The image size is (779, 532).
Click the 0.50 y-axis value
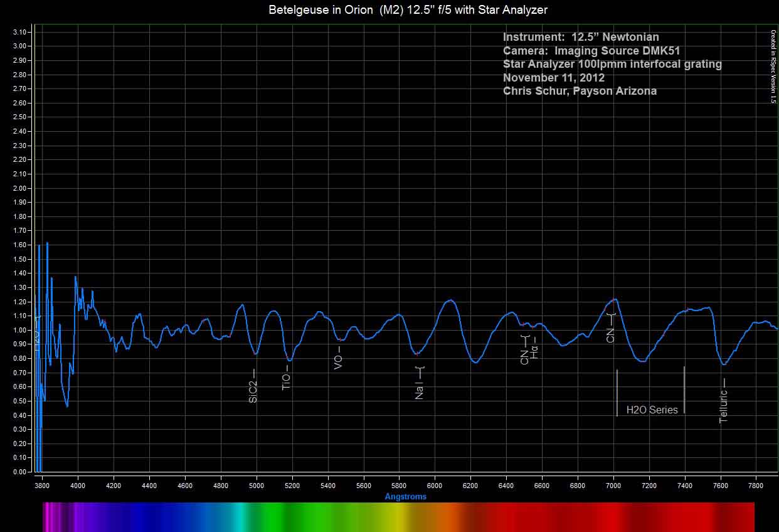19,401
